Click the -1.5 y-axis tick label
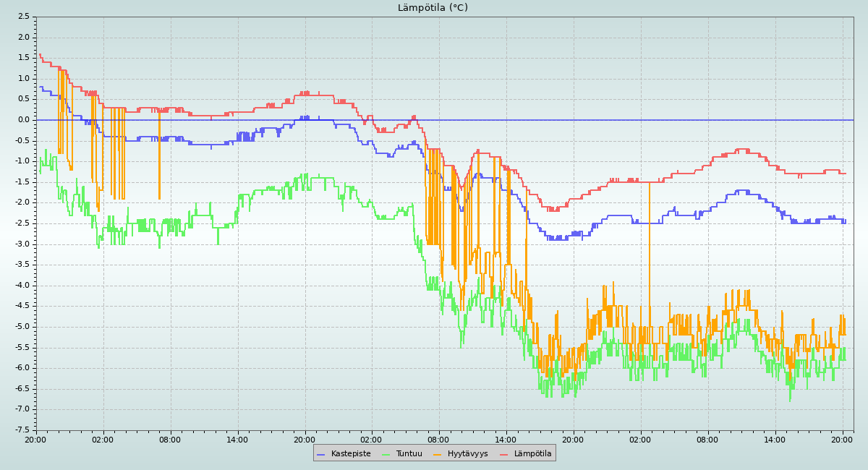The width and height of the screenshot is (868, 470). tap(22, 182)
